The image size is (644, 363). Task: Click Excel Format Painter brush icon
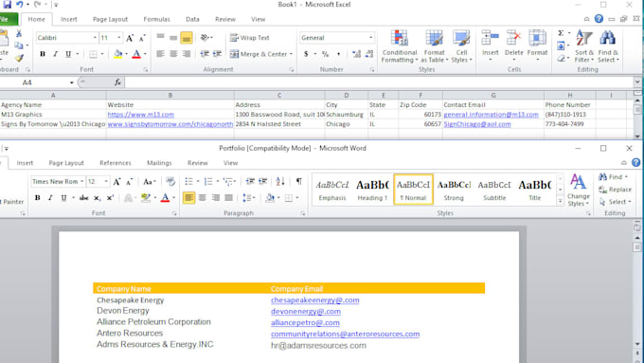pyautogui.click(x=19, y=58)
